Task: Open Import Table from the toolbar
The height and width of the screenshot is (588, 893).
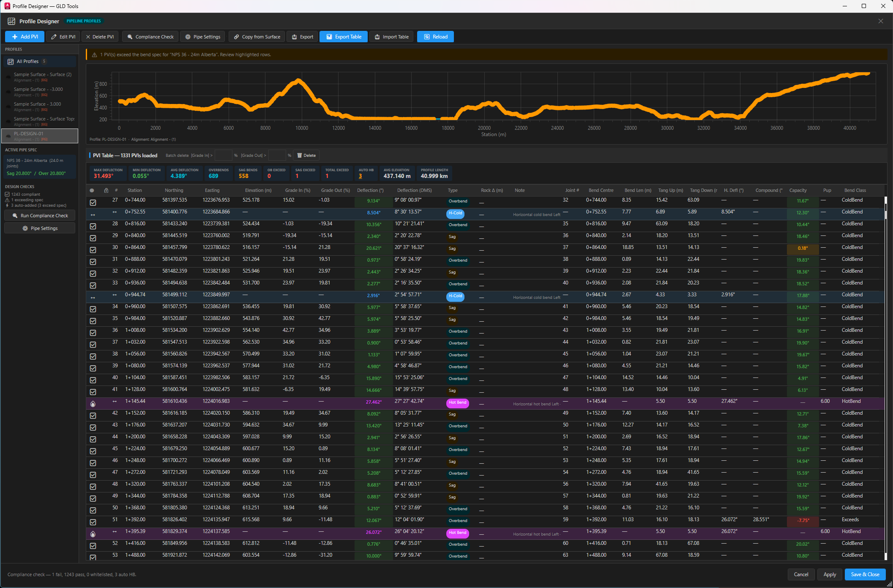Action: (377, 37)
